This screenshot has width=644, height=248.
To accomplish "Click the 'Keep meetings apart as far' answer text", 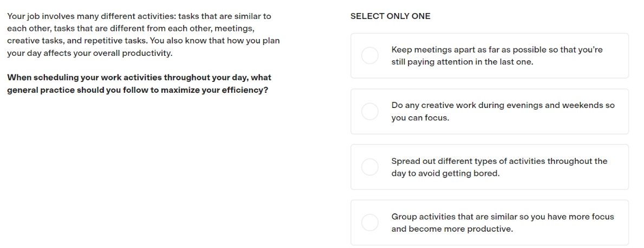I will (497, 55).
